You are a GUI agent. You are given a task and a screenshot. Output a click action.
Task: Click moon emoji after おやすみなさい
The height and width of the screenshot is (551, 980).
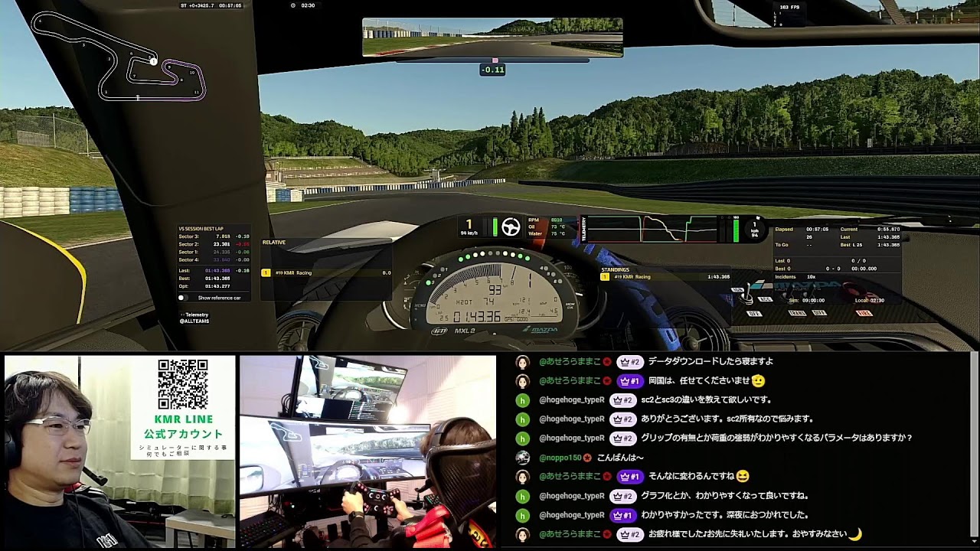pyautogui.click(x=854, y=534)
